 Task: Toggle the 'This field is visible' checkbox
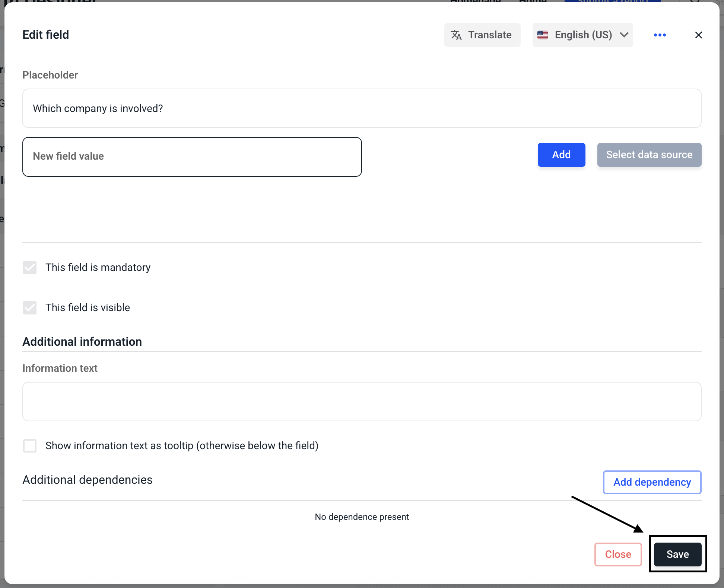pyautogui.click(x=30, y=308)
